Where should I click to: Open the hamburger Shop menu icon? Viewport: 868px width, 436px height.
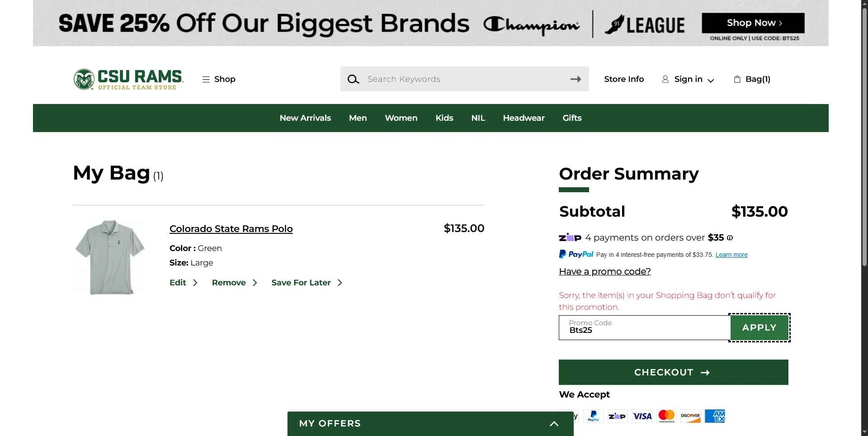click(x=206, y=80)
